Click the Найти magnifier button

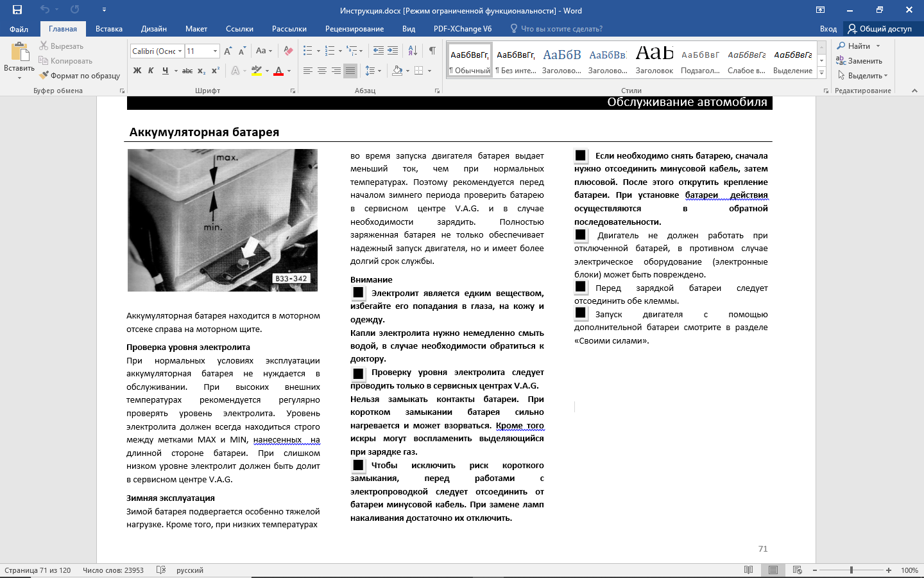(854, 46)
